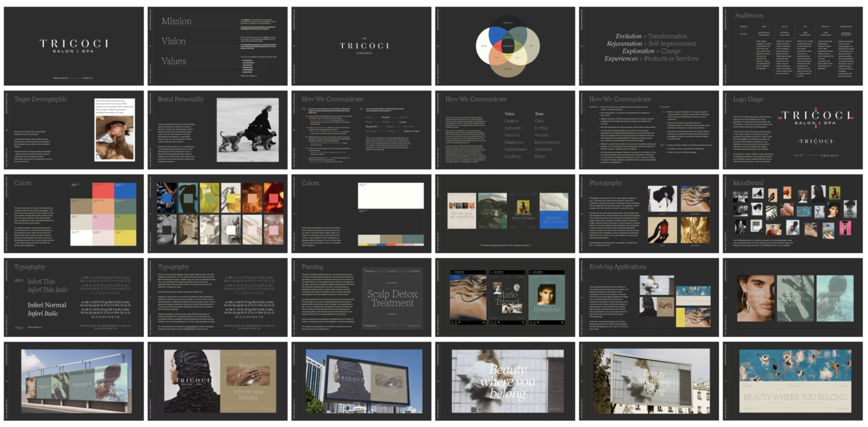Pick the yellow swatch in Colors palette
868x427 pixels.
click(125, 238)
